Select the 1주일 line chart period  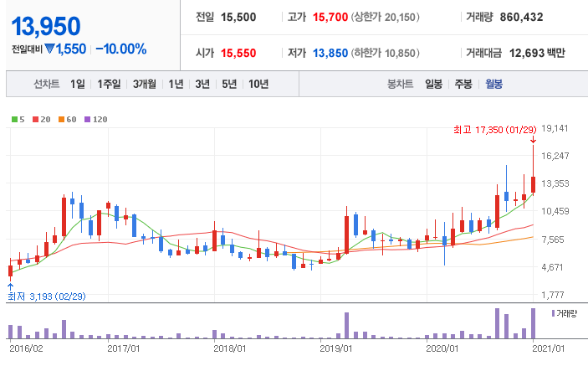[x=109, y=84]
